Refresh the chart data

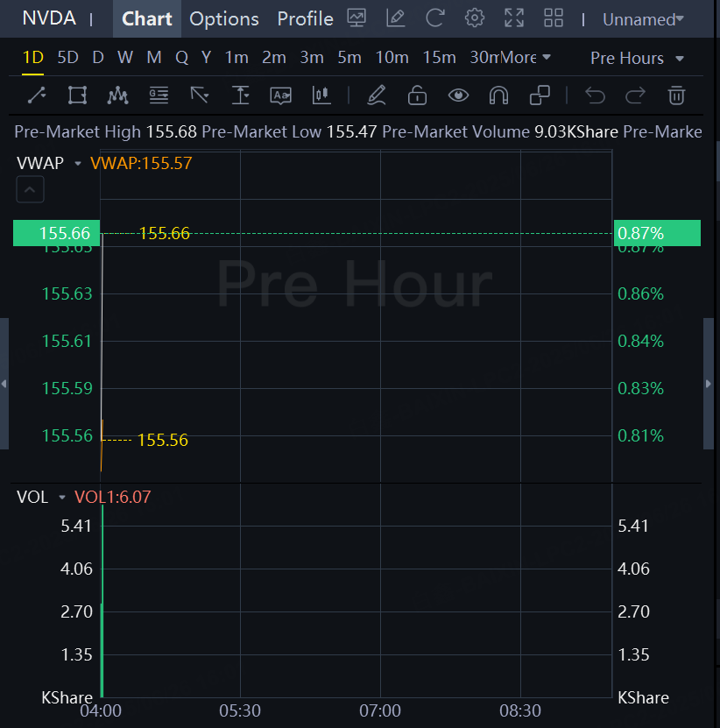point(434,18)
